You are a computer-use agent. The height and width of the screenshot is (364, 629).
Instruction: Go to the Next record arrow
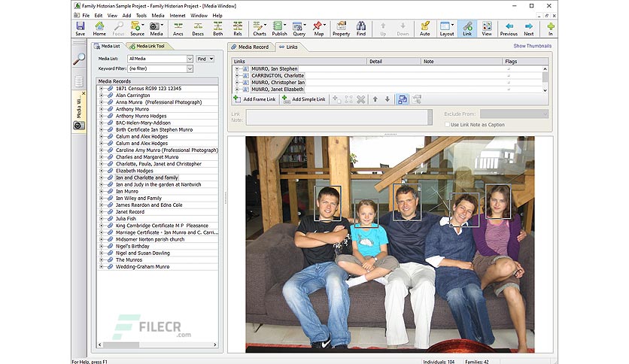click(529, 29)
